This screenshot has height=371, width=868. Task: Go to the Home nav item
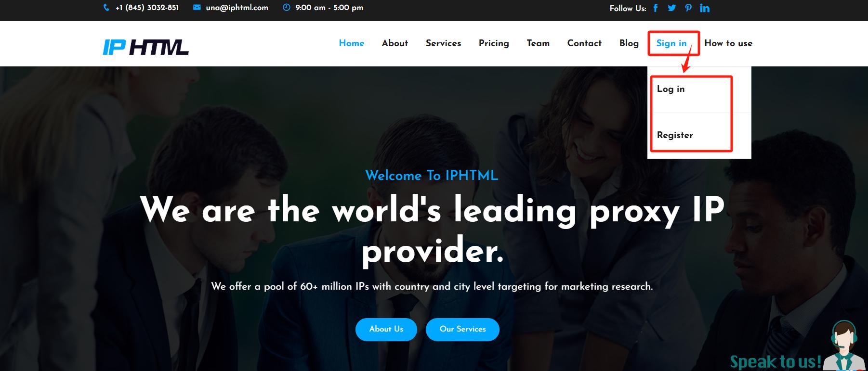coord(352,43)
